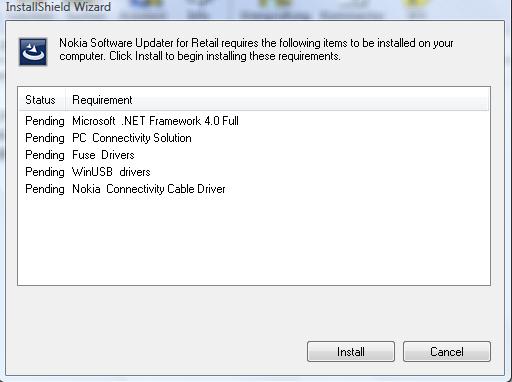Select the PC Connectivity Solution entry

tap(132, 138)
